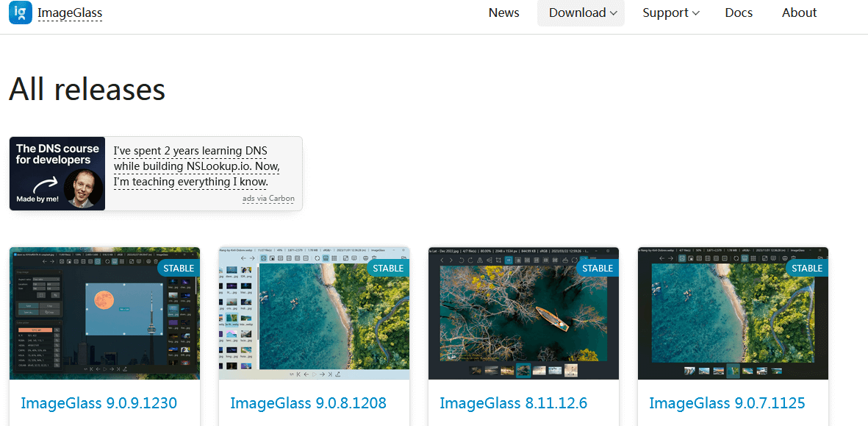
Task: Click the ImageGlass logo icon
Action: pos(21,13)
